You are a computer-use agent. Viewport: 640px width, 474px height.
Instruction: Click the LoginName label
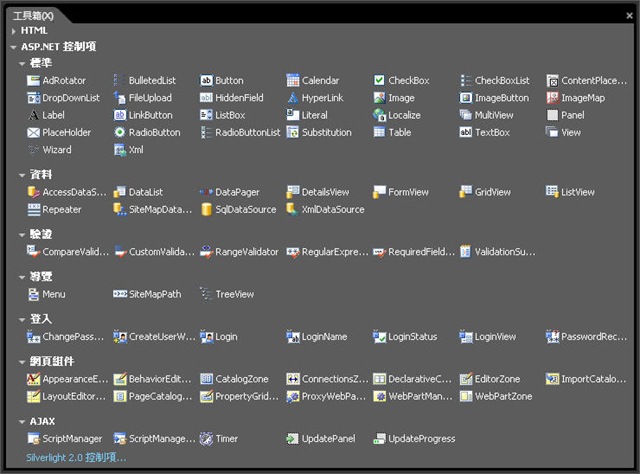pyautogui.click(x=324, y=337)
